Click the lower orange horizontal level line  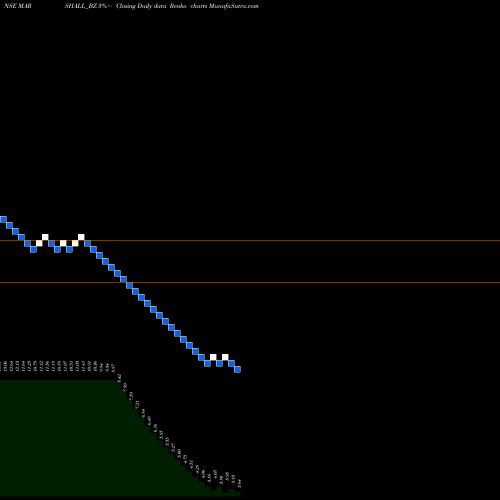point(250,282)
